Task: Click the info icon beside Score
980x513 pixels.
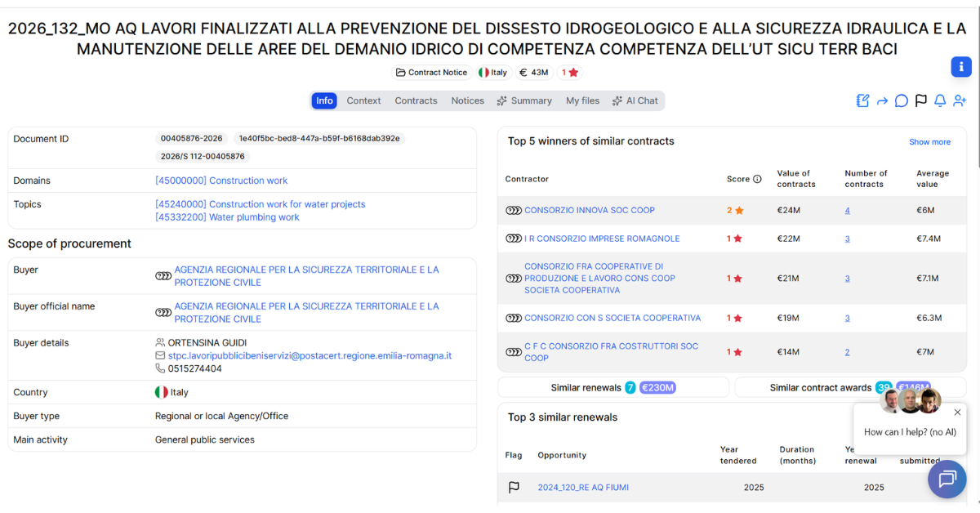Action: (757, 179)
